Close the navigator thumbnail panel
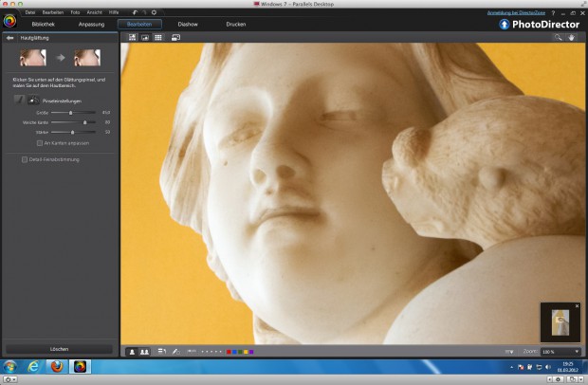This screenshot has width=588, height=385. pos(577,306)
